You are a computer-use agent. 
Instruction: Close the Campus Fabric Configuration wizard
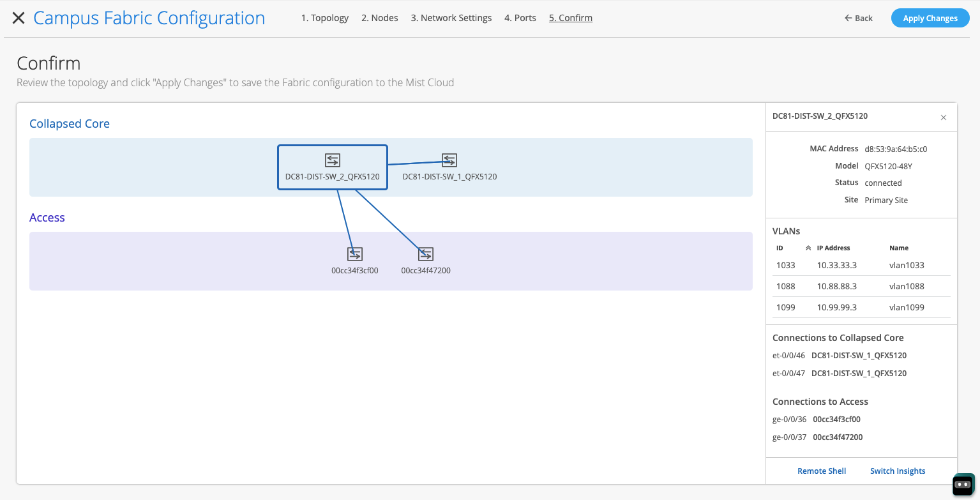pyautogui.click(x=19, y=18)
